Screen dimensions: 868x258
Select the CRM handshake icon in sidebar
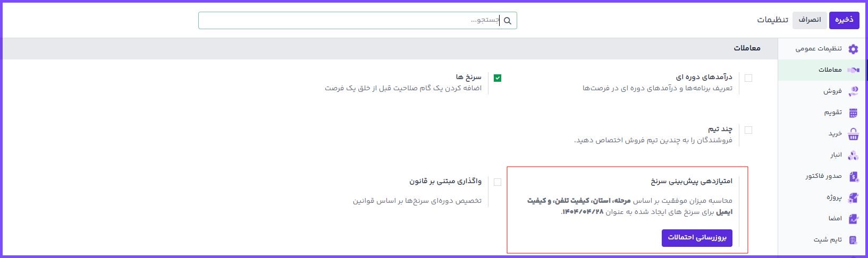(x=853, y=70)
